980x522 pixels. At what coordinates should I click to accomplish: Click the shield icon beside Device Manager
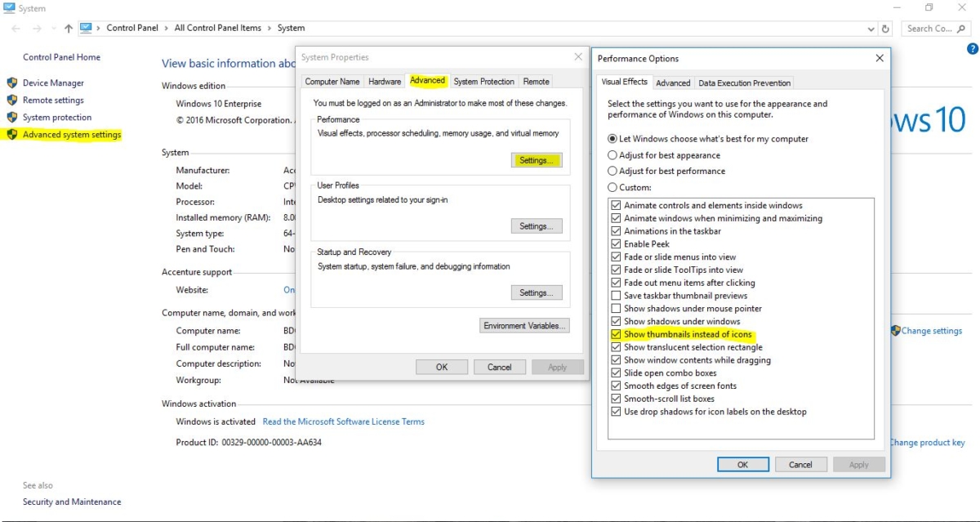11,83
